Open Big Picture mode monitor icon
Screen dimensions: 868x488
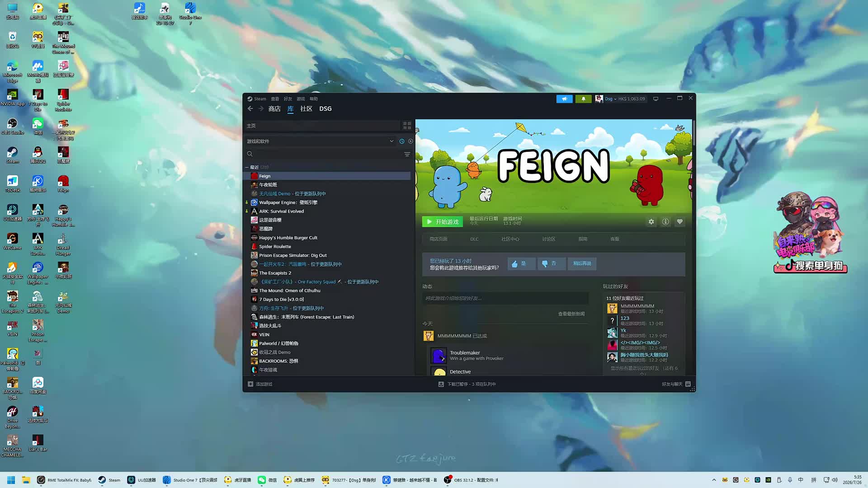[x=656, y=99]
